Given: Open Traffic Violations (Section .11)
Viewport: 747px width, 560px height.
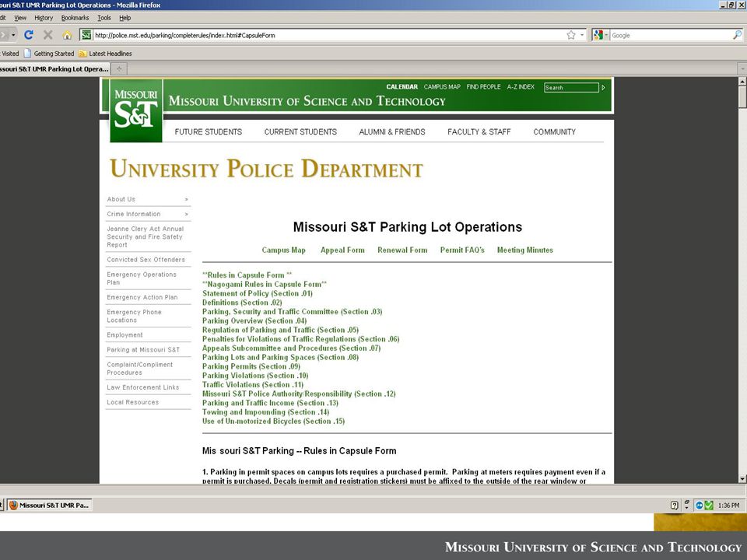Looking at the screenshot, I should point(252,384).
